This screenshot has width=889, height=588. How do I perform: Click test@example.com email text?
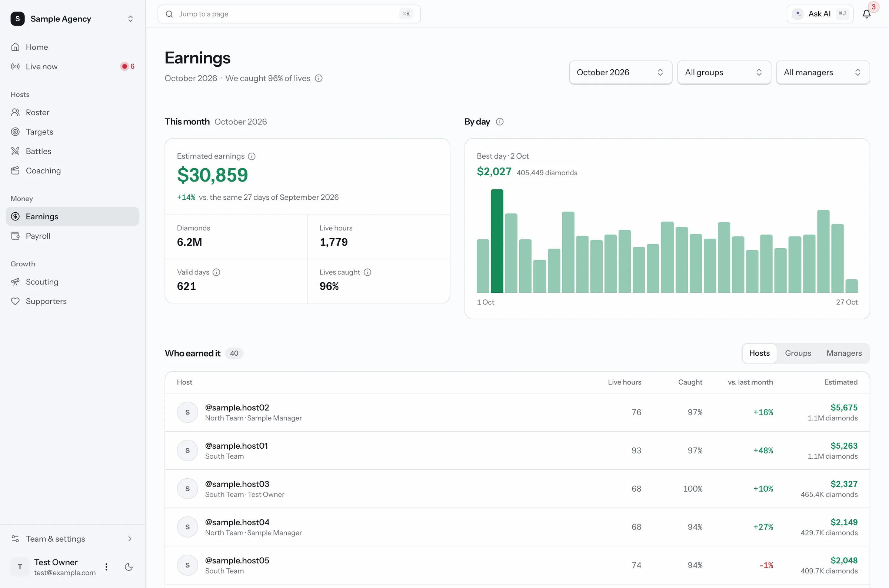pyautogui.click(x=65, y=573)
